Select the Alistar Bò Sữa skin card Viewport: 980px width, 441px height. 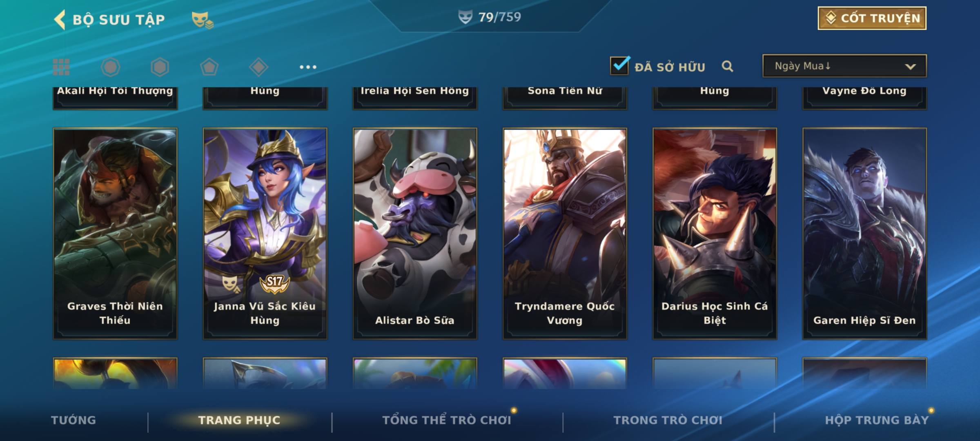click(x=415, y=234)
